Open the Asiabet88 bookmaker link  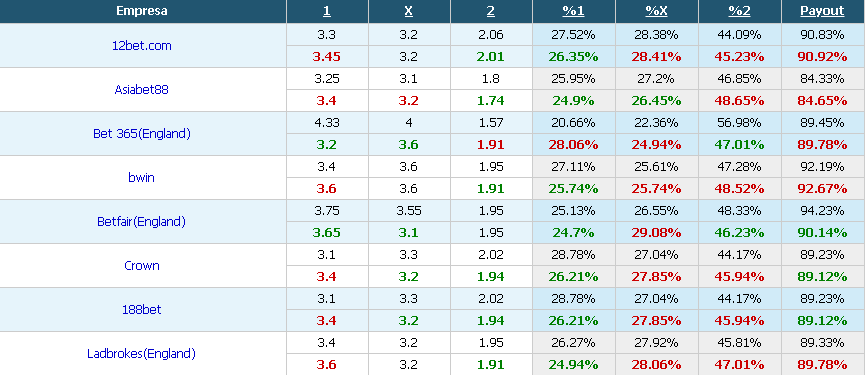(x=142, y=89)
